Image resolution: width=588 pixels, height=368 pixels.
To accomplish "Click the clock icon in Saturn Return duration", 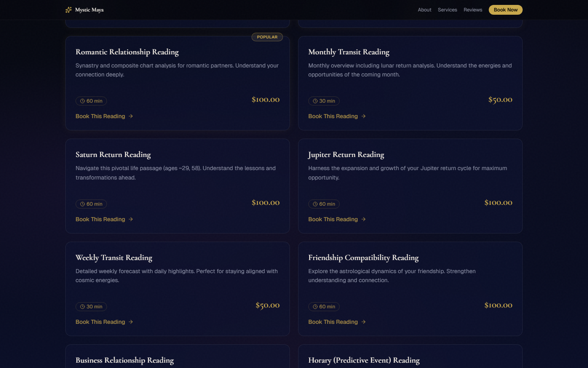I will [x=82, y=204].
